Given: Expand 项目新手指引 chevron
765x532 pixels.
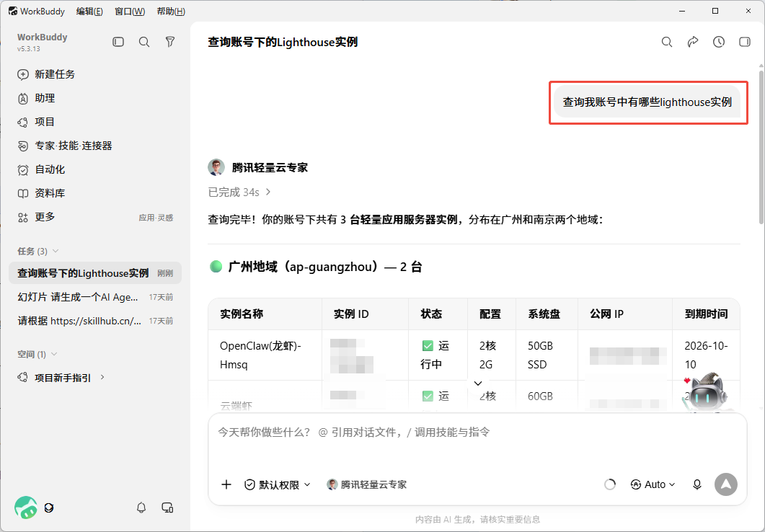Looking at the screenshot, I should coord(102,377).
